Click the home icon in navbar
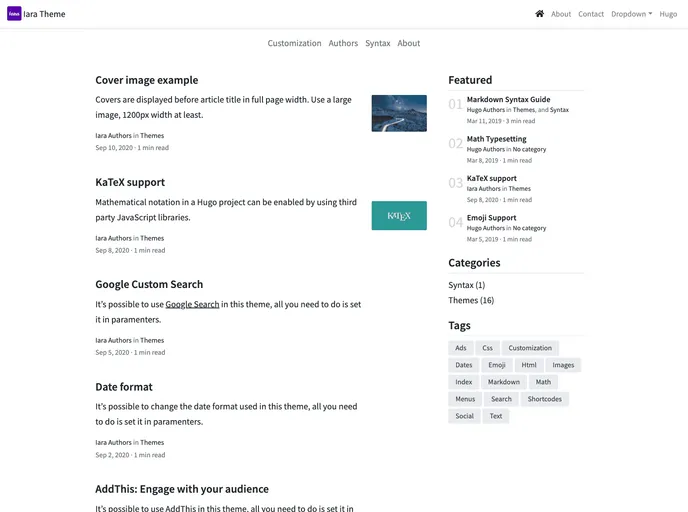The height and width of the screenshot is (512, 688). pyautogui.click(x=540, y=14)
